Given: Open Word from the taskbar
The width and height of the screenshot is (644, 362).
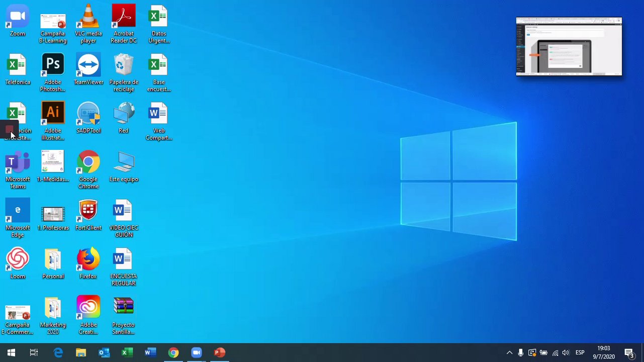Looking at the screenshot, I should point(150,352).
